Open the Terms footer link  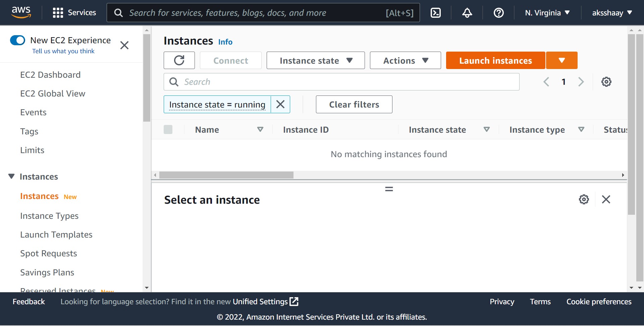tap(540, 302)
